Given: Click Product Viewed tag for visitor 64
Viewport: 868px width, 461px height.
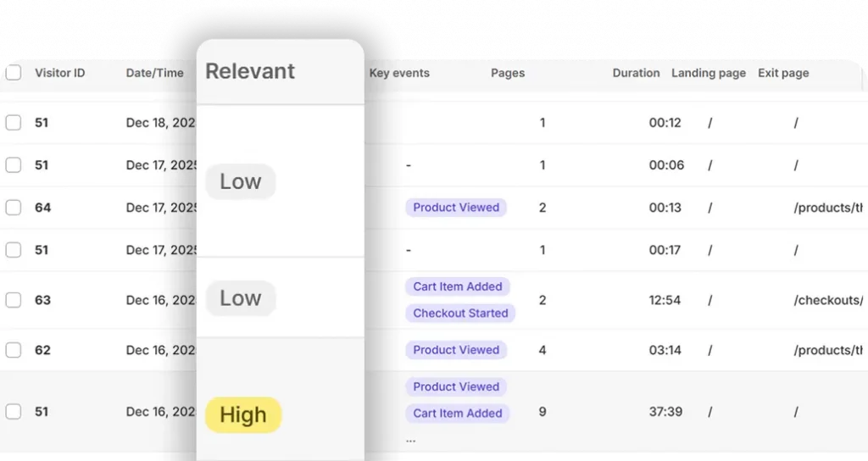Looking at the screenshot, I should [x=456, y=208].
